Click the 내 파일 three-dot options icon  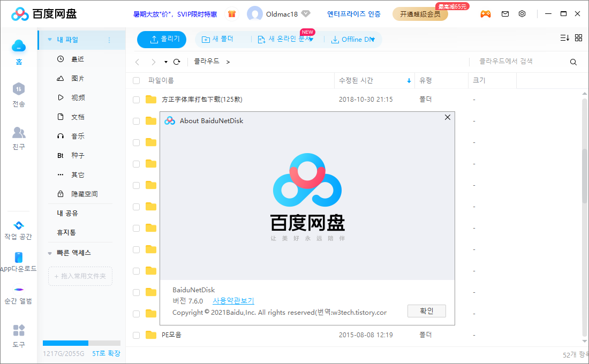109,40
